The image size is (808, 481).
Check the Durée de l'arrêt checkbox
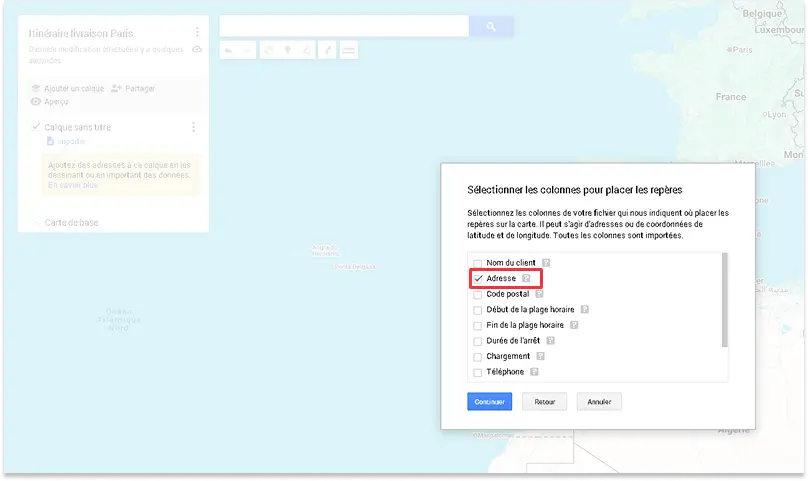[478, 341]
